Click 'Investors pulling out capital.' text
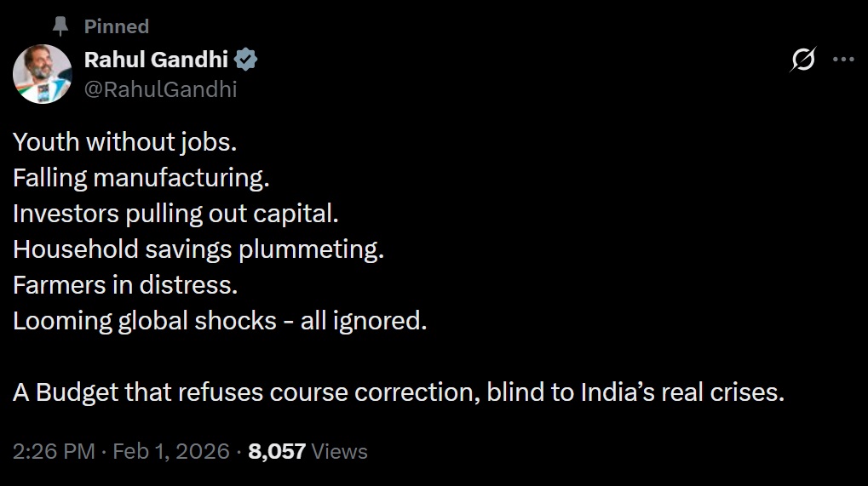Viewport: 868px width, 486px height. tap(175, 214)
